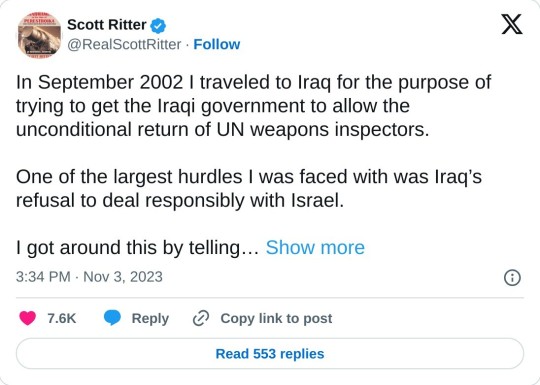This screenshot has height=385, width=540.
Task: Click the Scott Ritter display name
Action: point(107,25)
